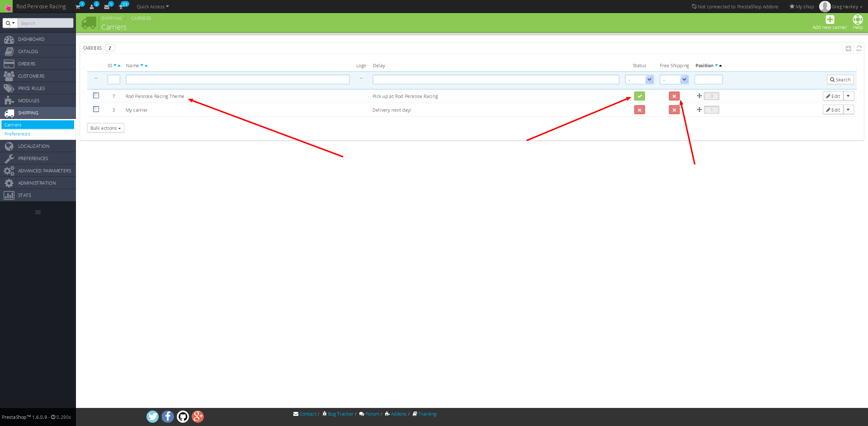Click the refresh list icon in Carriers panel
The width and height of the screenshot is (868, 426).
point(859,48)
